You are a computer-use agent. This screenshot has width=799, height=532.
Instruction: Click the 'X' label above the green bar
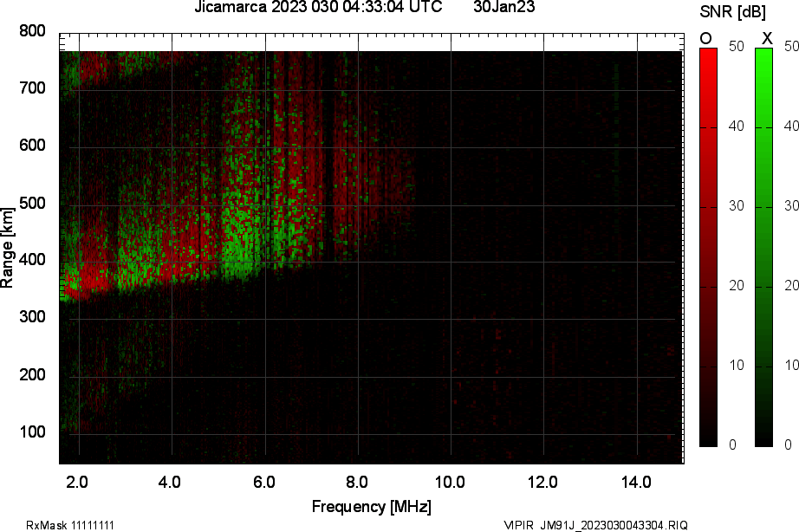click(767, 38)
